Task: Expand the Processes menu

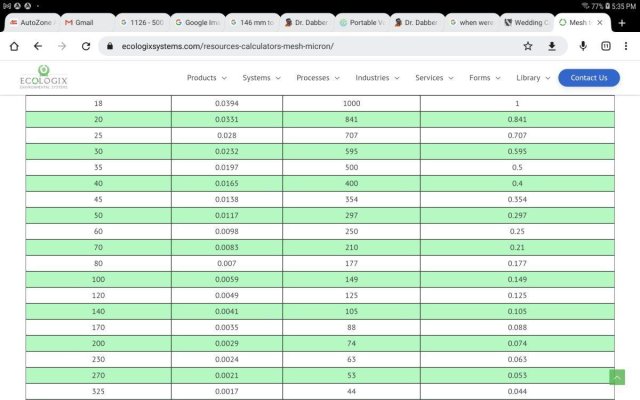Action: [x=318, y=78]
